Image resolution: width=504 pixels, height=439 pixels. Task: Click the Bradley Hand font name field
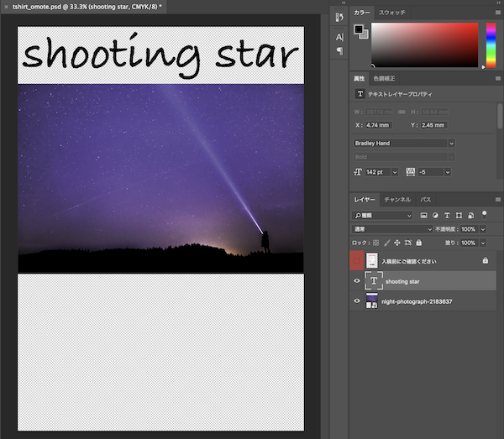point(400,144)
